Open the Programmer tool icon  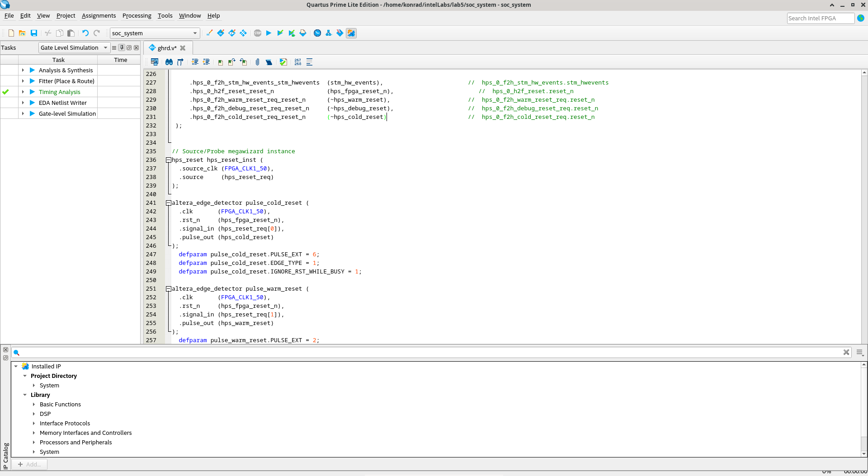coord(340,33)
